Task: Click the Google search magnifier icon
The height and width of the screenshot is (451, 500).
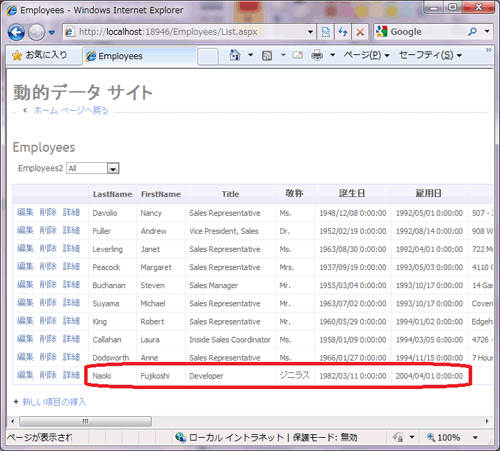Action: (472, 32)
